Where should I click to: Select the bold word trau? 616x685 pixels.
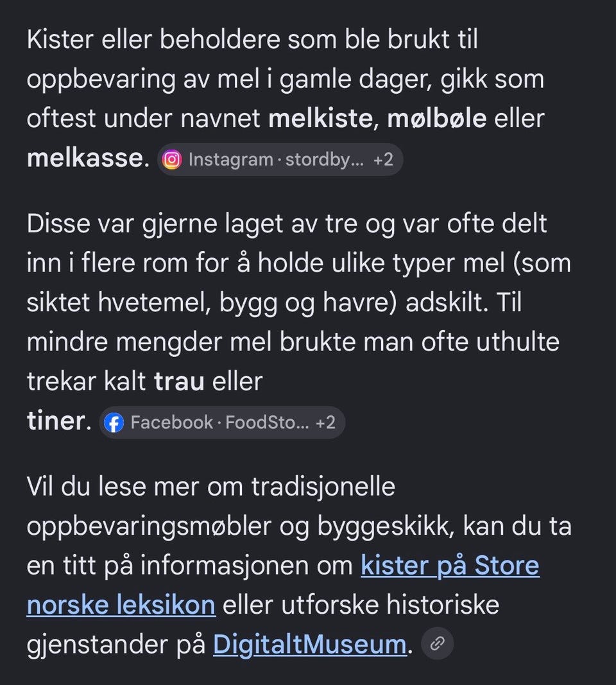(x=179, y=381)
